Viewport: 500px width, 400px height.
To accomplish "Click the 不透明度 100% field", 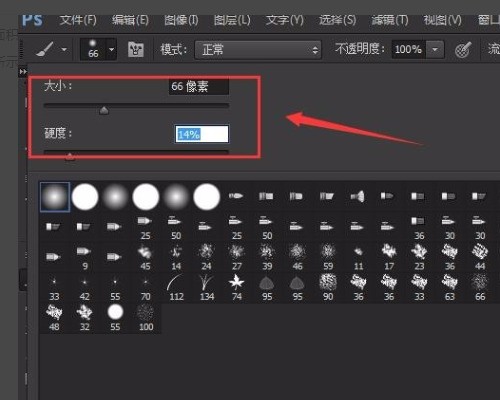I will [x=408, y=50].
